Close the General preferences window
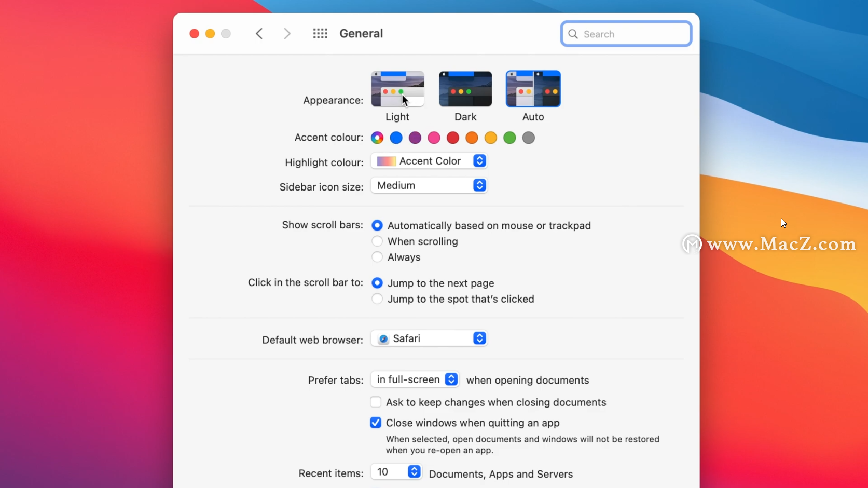This screenshot has width=868, height=488. [x=194, y=34]
